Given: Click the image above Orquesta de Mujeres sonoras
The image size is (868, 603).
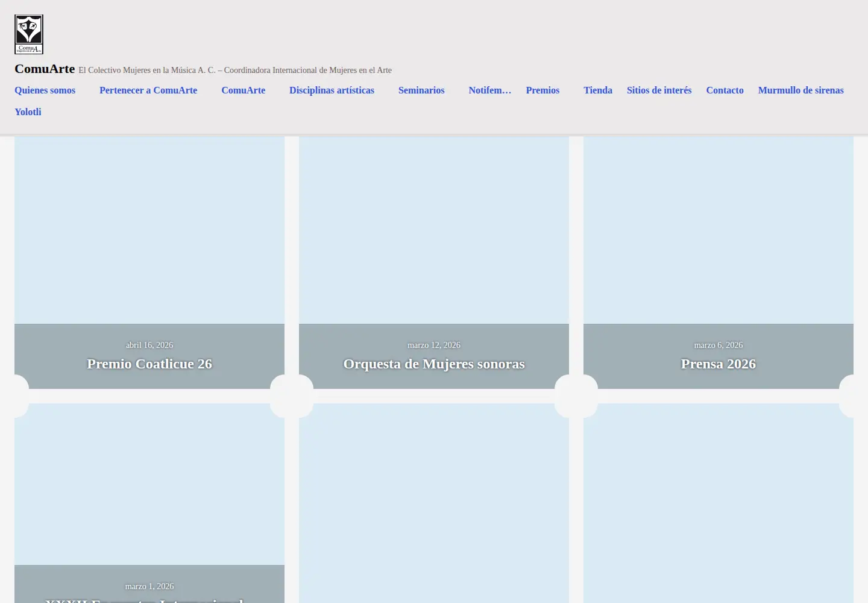Looking at the screenshot, I should pos(434,230).
